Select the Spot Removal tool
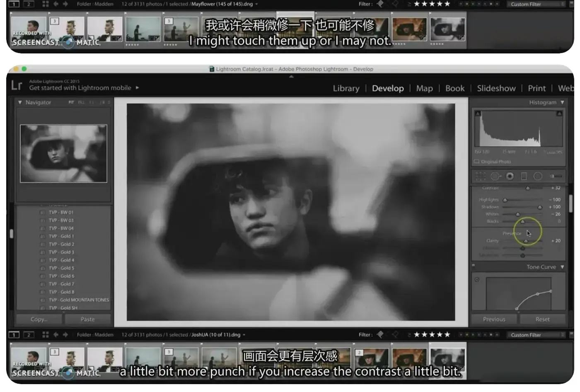Screen dimensions: 580x392 tap(495, 177)
